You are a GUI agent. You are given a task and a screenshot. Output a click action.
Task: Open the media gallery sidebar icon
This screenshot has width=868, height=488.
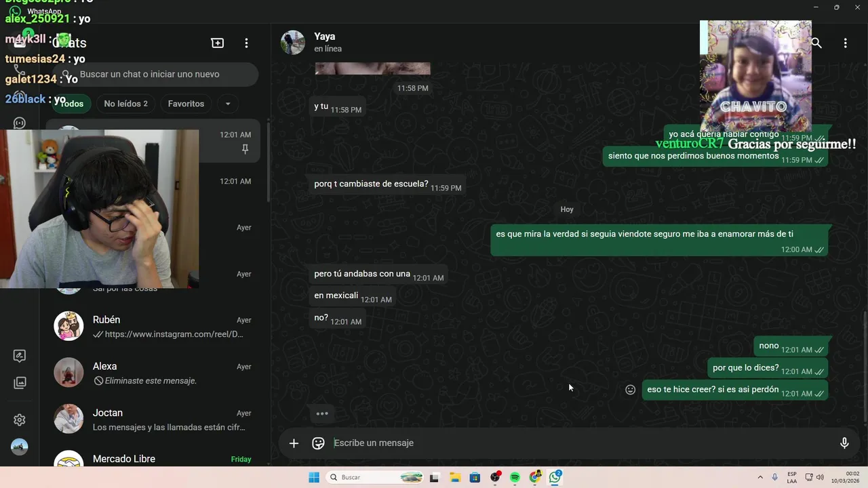pos(20,383)
